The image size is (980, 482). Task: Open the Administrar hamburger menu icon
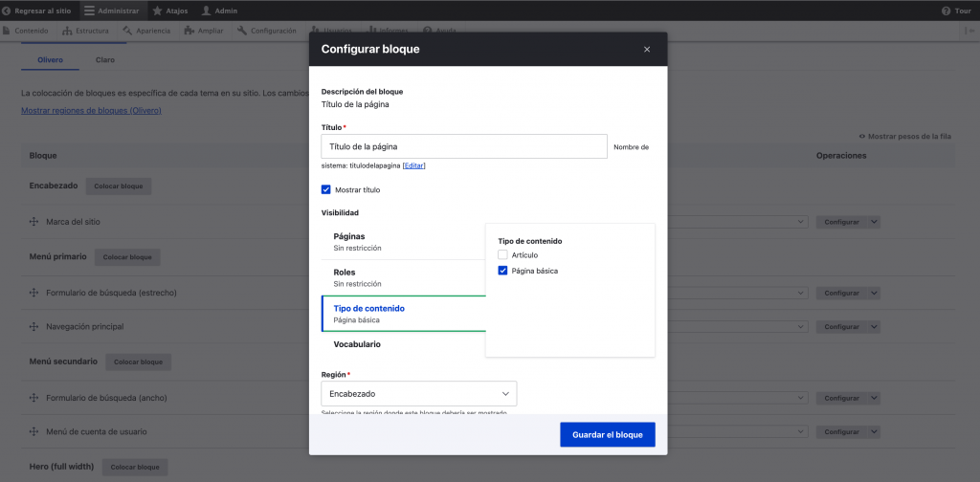89,11
